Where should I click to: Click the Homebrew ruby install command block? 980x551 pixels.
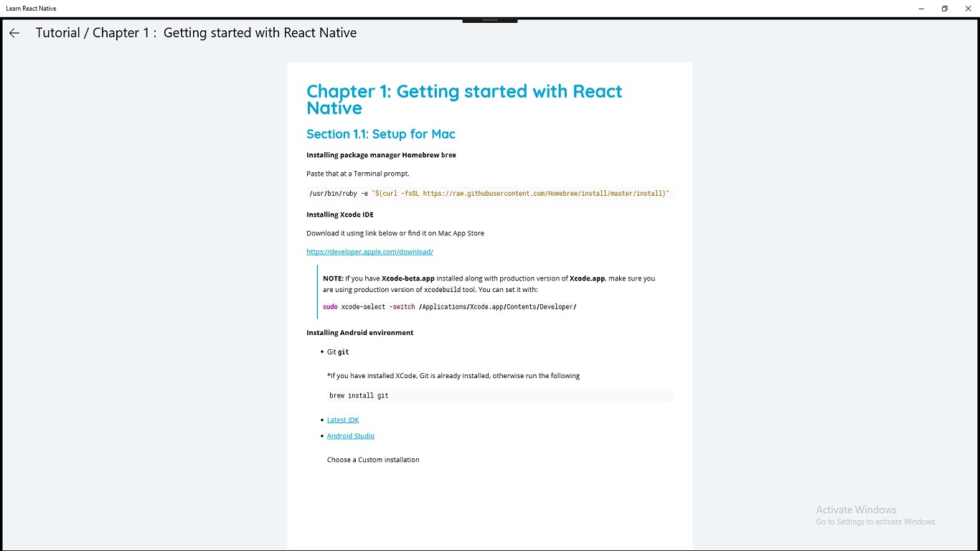coord(489,194)
